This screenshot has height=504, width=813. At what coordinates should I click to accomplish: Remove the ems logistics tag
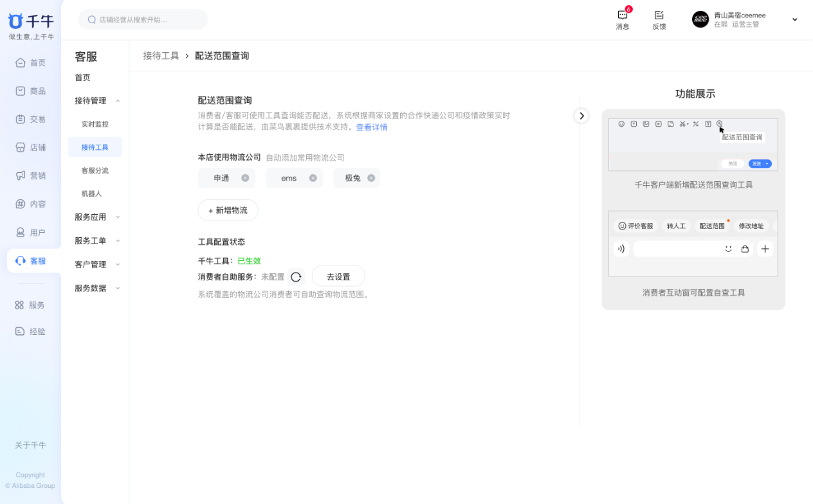313,178
